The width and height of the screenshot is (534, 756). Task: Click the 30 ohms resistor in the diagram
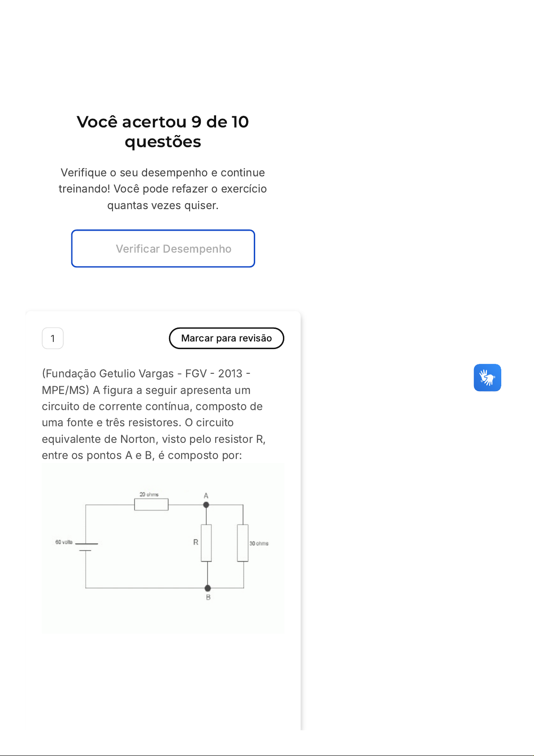click(243, 543)
